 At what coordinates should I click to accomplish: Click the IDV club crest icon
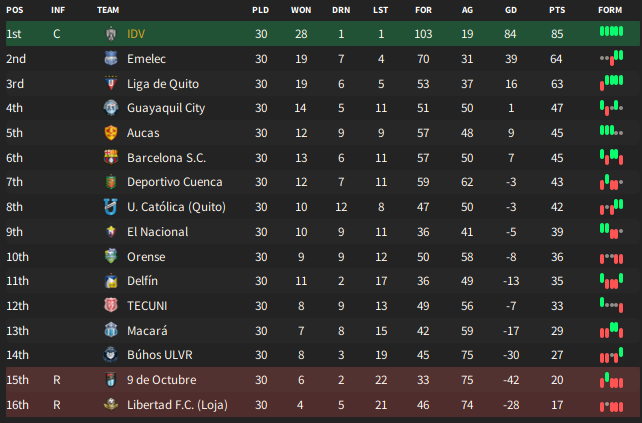pyautogui.click(x=111, y=34)
